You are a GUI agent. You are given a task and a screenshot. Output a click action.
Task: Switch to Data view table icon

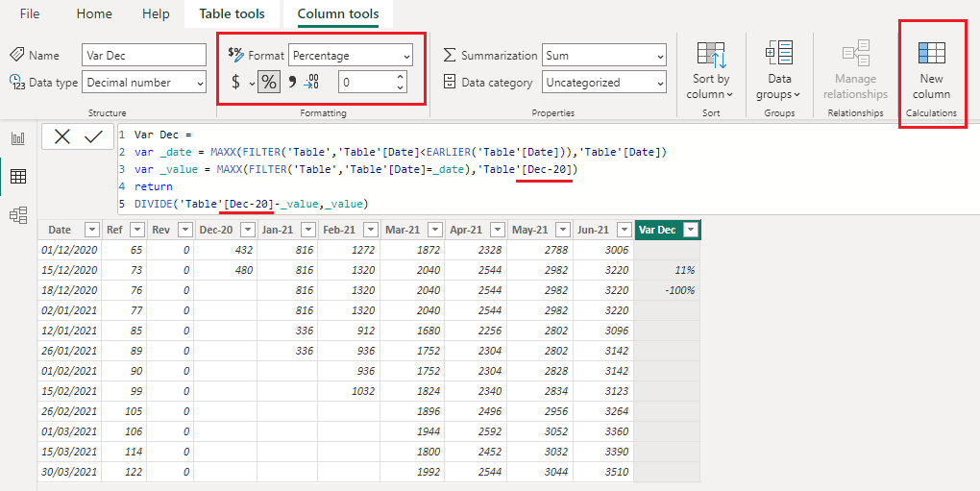(18, 176)
